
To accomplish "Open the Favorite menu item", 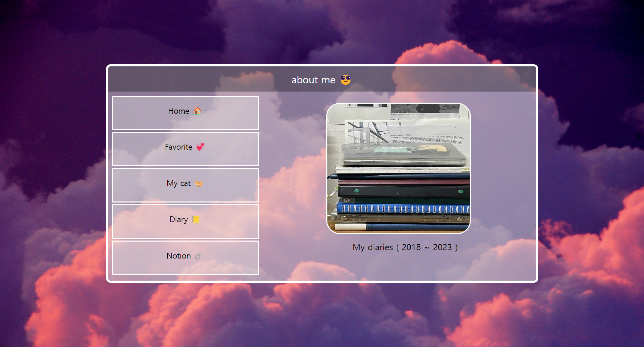I will (x=185, y=149).
